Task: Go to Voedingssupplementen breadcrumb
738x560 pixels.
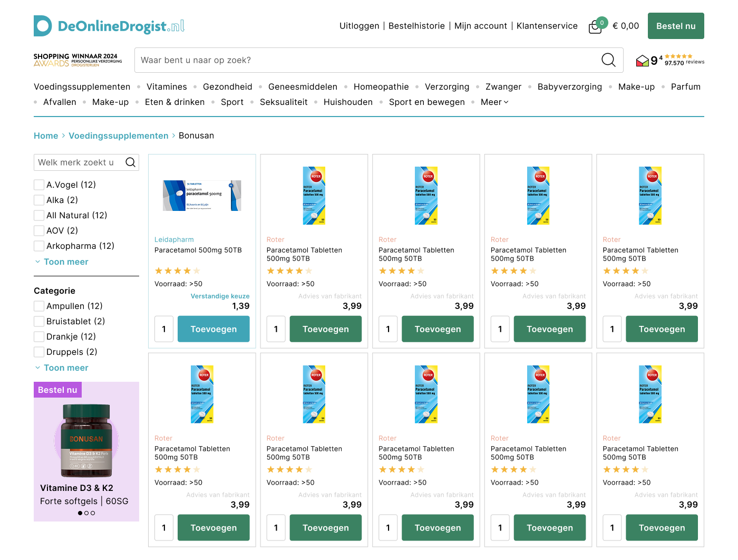Action: (x=119, y=136)
